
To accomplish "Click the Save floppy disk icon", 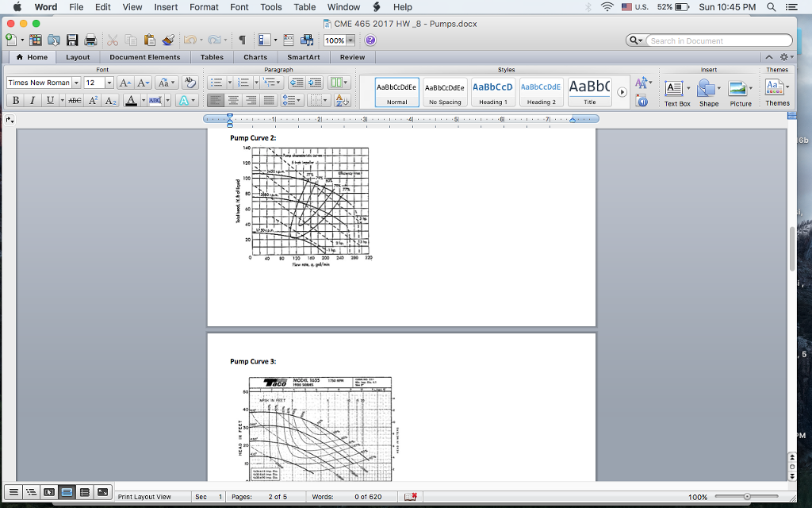I will (72, 40).
